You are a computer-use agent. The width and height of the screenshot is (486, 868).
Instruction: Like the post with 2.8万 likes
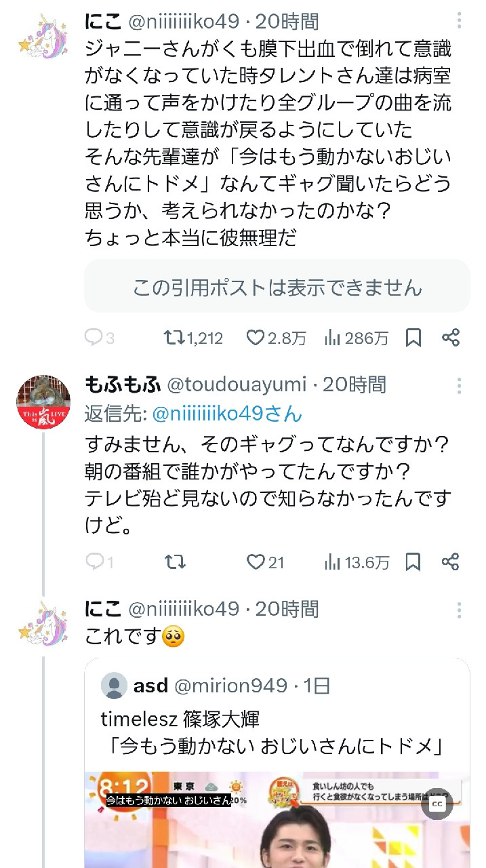[x=255, y=337]
